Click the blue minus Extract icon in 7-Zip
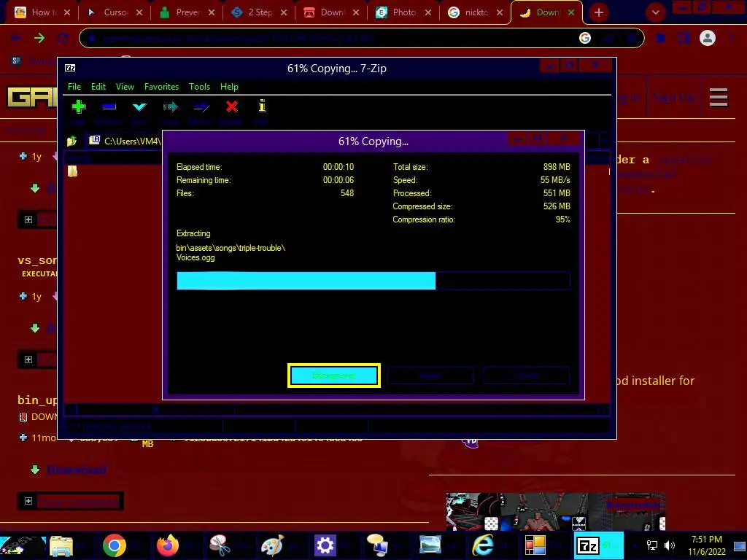 tap(109, 106)
